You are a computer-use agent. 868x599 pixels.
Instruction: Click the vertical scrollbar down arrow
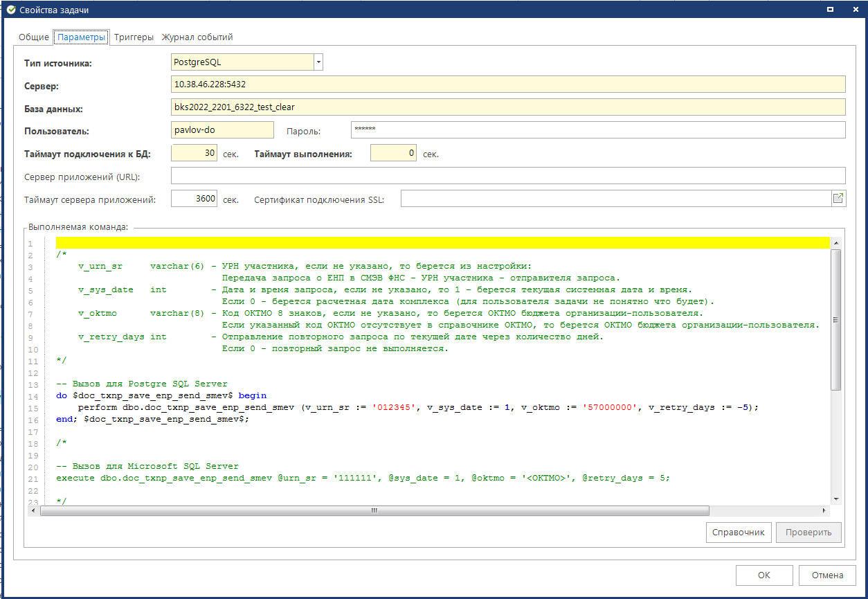pyautogui.click(x=835, y=499)
